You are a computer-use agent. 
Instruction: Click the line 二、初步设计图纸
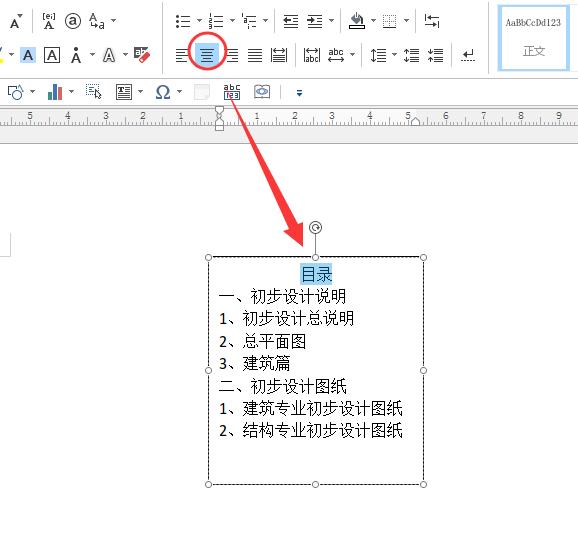pos(282,386)
